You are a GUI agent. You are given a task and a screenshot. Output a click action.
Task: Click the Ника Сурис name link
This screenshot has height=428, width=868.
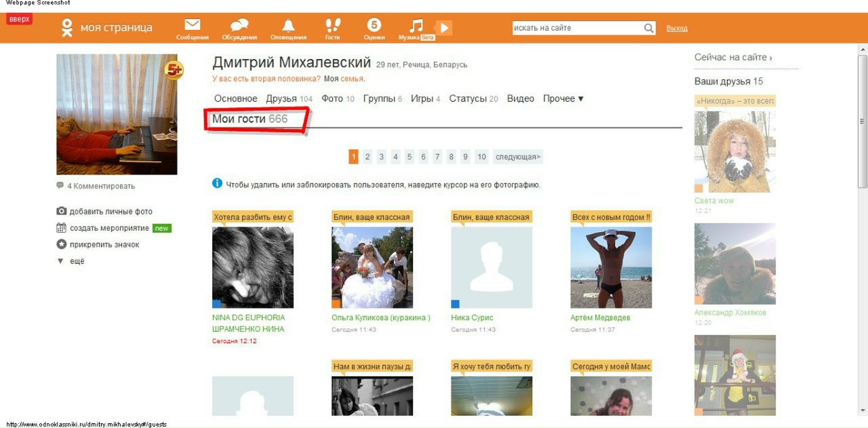click(x=472, y=318)
